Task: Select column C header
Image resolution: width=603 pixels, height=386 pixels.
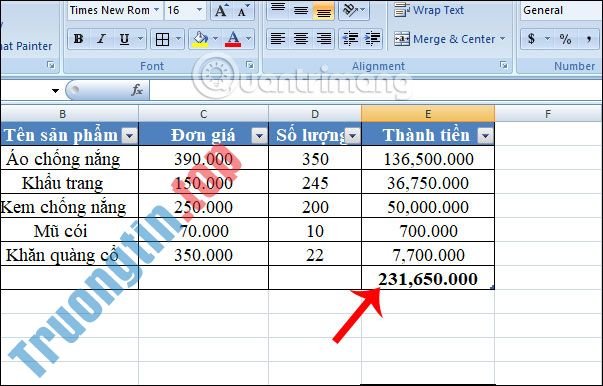Action: click(203, 114)
